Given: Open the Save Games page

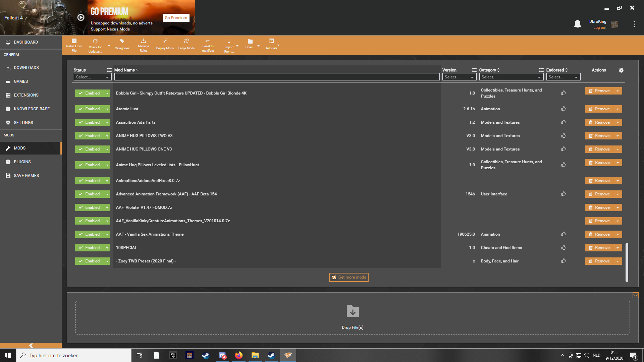Looking at the screenshot, I should 31,176.
